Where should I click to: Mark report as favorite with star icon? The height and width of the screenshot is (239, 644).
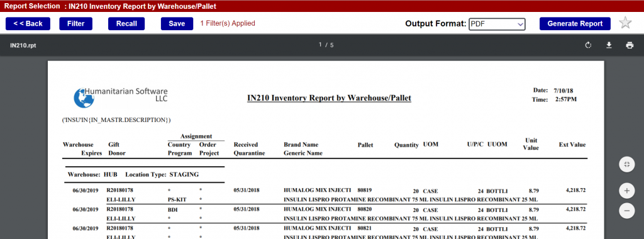click(x=625, y=23)
